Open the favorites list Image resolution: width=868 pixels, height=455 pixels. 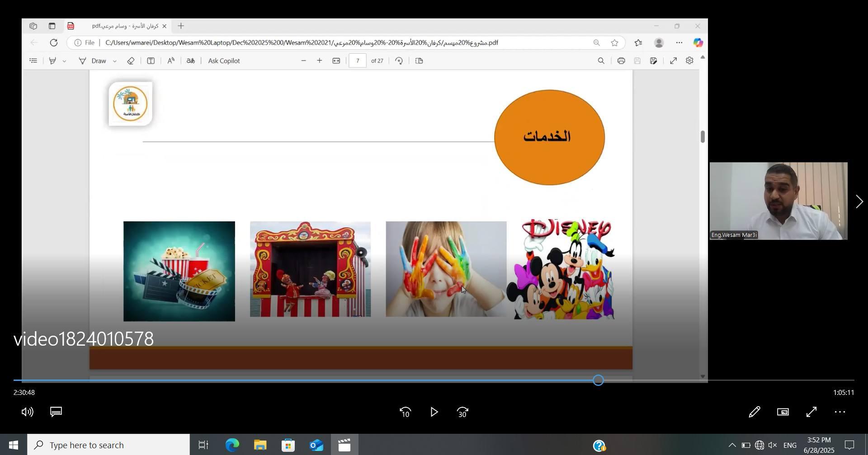coord(638,42)
